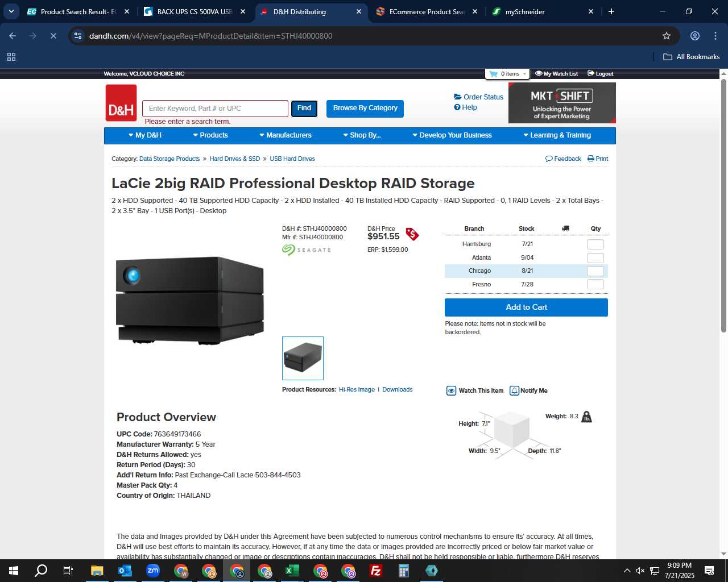Open the shopping cart icon
This screenshot has height=582, width=728.
[493, 74]
